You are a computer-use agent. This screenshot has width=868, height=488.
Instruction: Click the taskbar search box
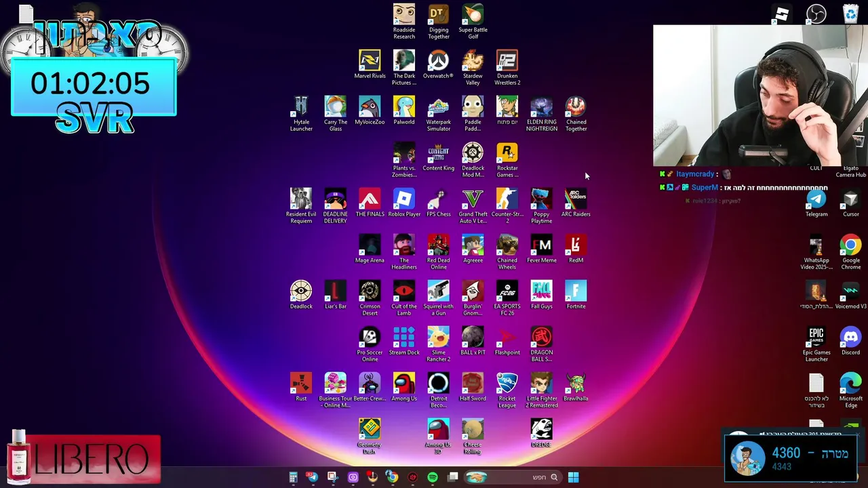click(x=512, y=477)
